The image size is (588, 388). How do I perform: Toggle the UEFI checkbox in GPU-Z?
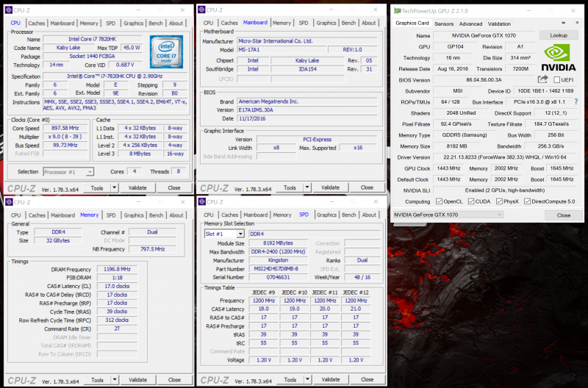[x=557, y=80]
